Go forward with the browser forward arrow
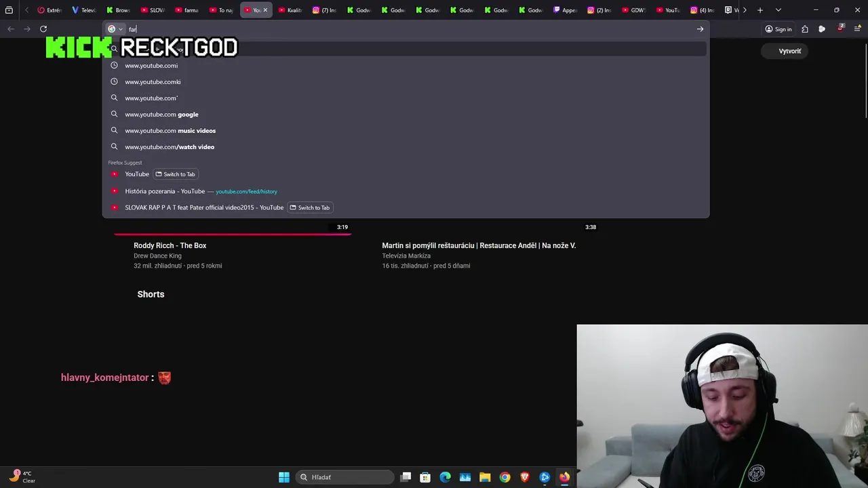Image resolution: width=868 pixels, height=488 pixels. tap(27, 29)
